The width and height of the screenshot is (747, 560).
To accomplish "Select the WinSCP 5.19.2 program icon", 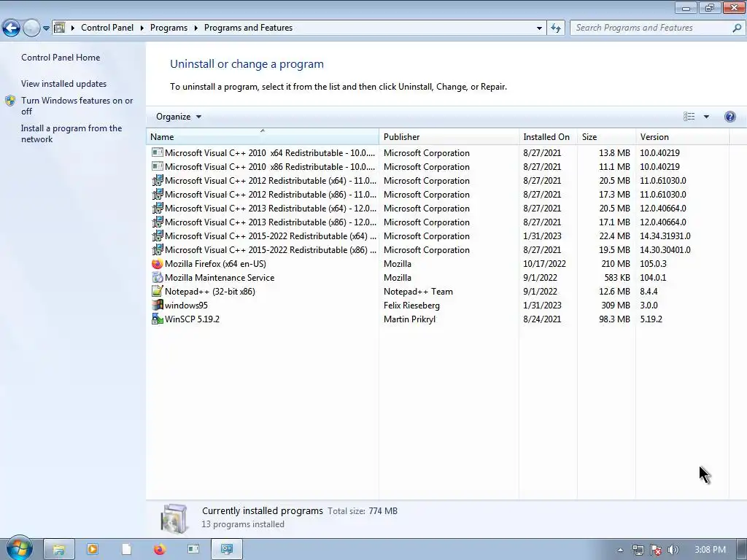I will tap(158, 319).
